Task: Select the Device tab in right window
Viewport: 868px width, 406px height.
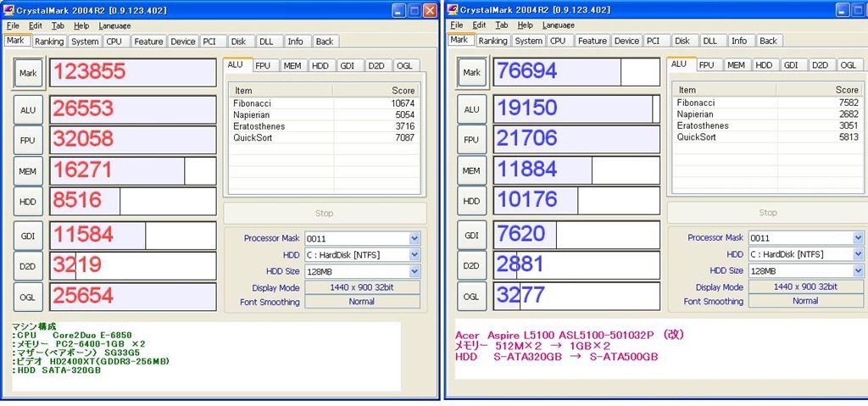Action: pos(626,41)
